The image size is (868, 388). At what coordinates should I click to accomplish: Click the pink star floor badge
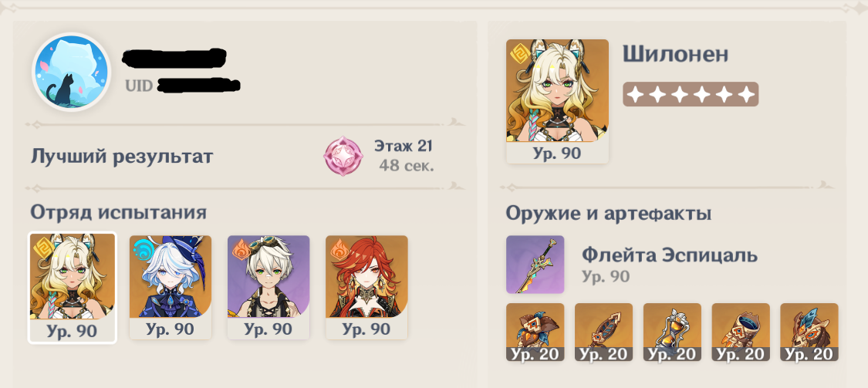coord(342,156)
